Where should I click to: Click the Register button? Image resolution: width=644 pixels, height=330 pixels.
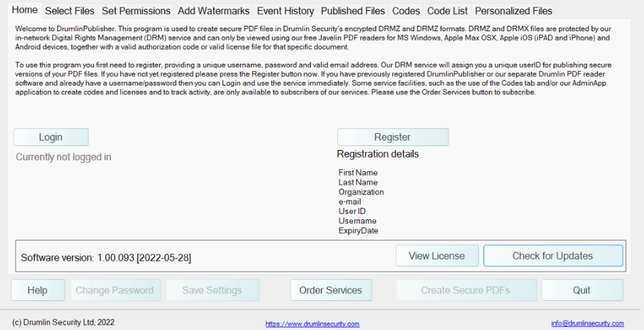click(x=393, y=137)
